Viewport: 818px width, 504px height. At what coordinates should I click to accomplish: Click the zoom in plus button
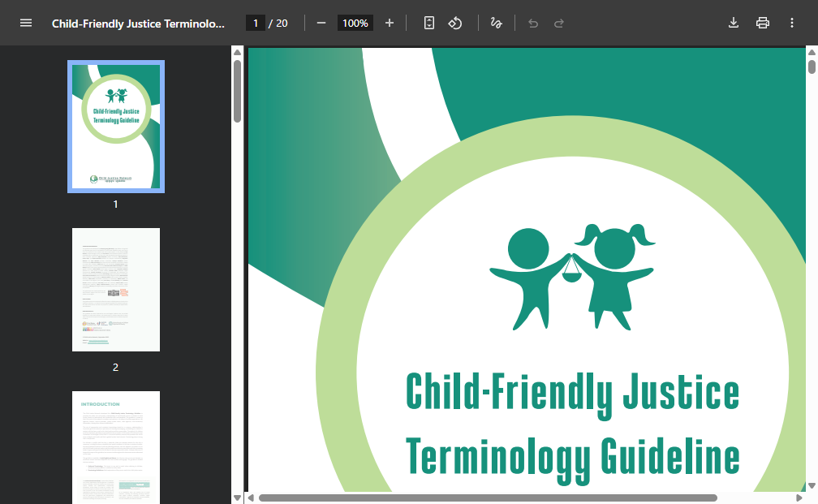[390, 23]
